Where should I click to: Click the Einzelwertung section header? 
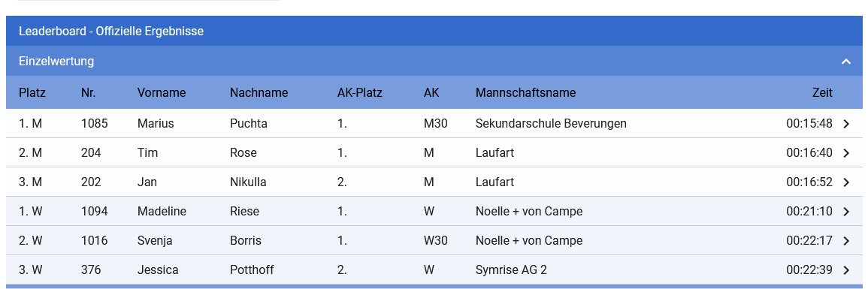pos(434,62)
